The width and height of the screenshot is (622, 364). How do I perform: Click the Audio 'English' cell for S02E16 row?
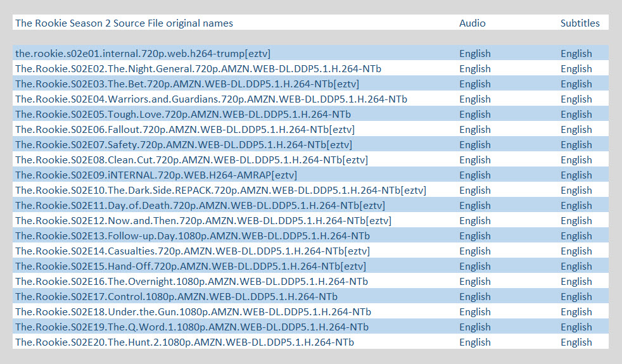pos(475,282)
